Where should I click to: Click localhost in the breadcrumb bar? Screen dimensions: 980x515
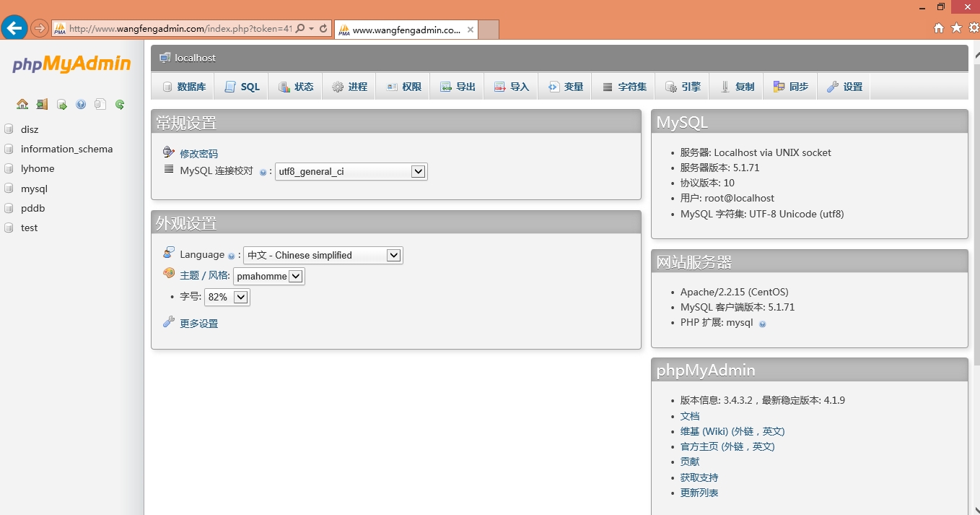click(x=195, y=58)
